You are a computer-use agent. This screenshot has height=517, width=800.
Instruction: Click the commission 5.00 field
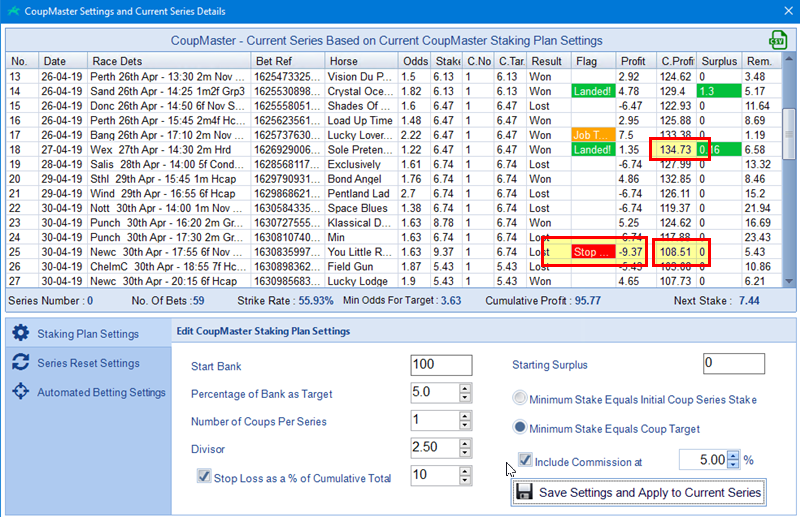pos(704,460)
